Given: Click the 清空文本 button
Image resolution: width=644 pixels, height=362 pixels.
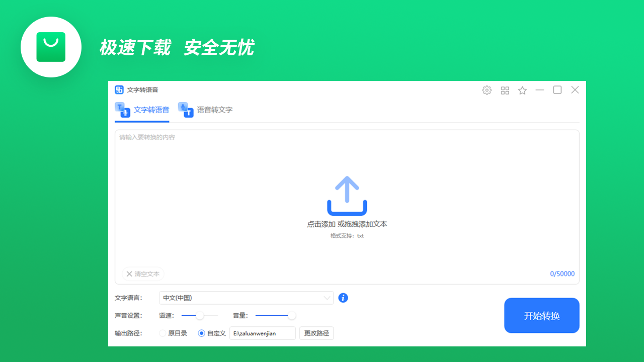Looking at the screenshot, I should pyautogui.click(x=143, y=274).
